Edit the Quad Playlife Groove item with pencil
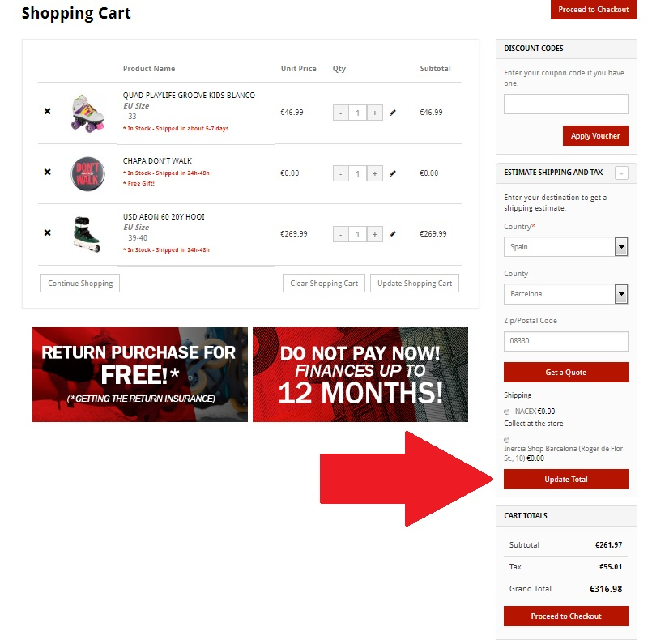Viewport: 652px width, 644px height. 393,113
